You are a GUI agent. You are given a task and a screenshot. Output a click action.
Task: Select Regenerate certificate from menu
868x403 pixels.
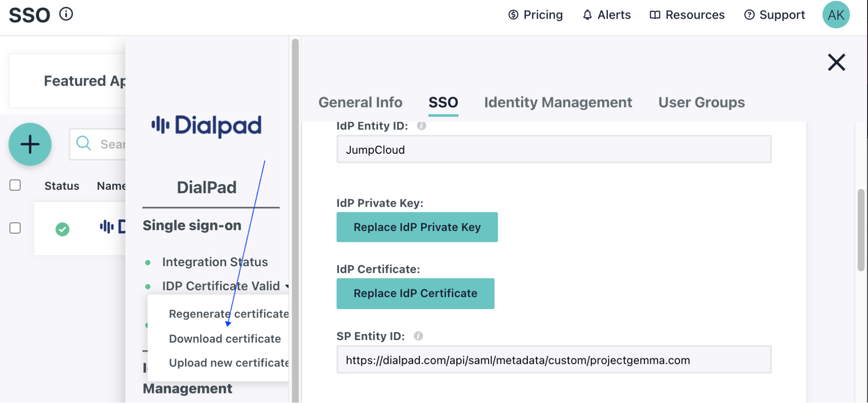tap(229, 314)
